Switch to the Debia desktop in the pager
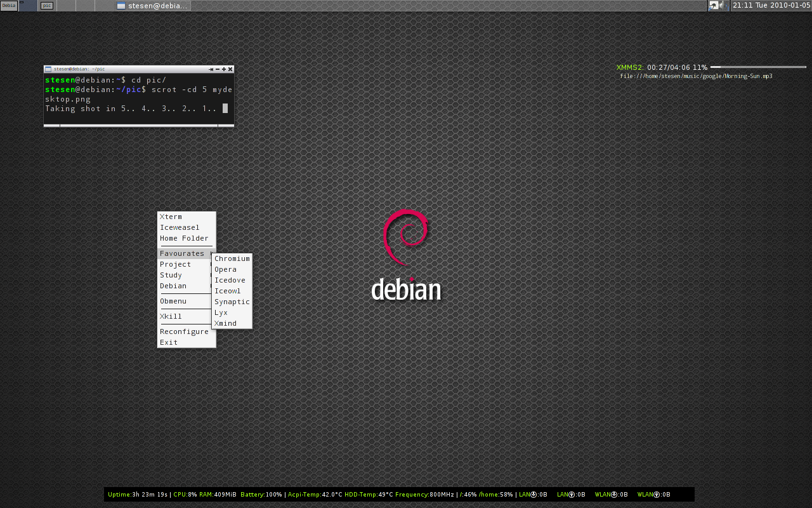Viewport: 812px width, 508px height. (9, 6)
